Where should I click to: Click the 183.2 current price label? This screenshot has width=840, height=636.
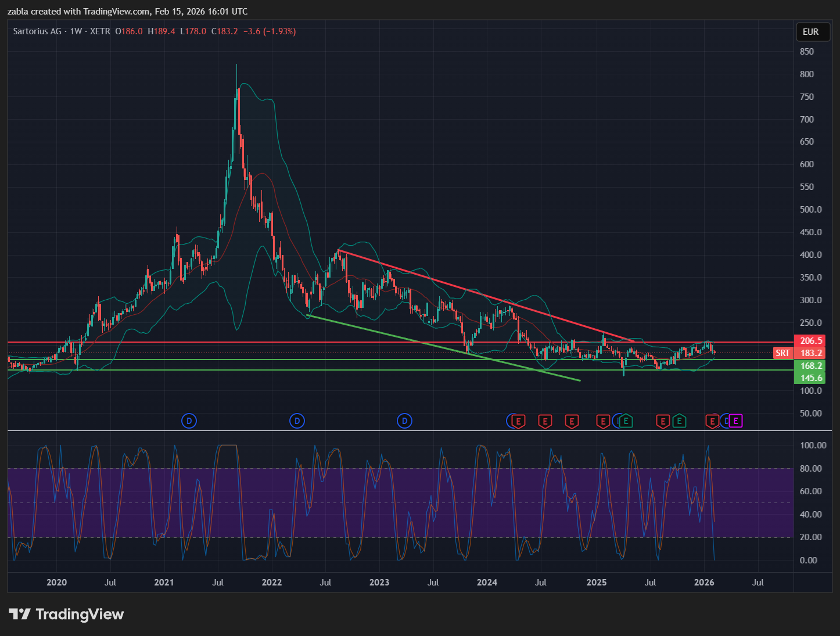point(811,353)
